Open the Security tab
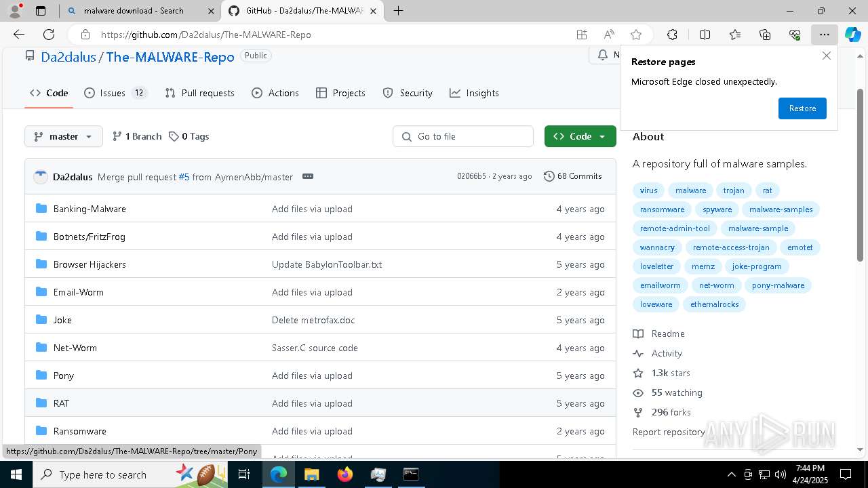Image resolution: width=868 pixels, height=488 pixels. click(408, 93)
